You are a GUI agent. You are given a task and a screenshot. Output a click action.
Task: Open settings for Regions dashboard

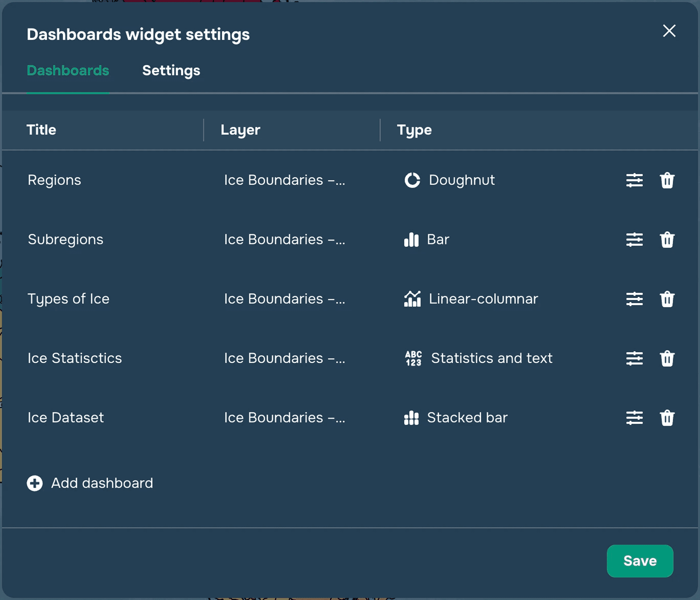(x=634, y=180)
